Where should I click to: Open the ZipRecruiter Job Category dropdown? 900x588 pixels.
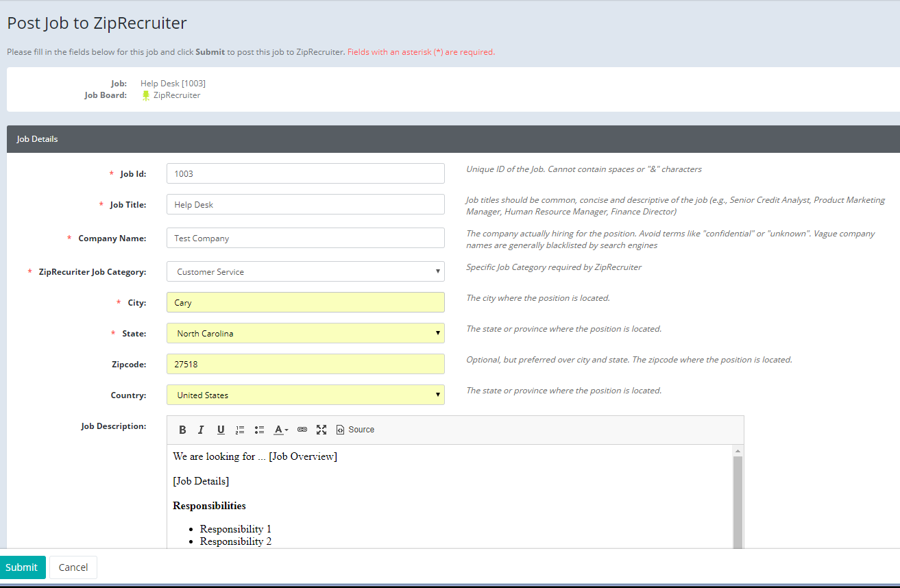305,271
